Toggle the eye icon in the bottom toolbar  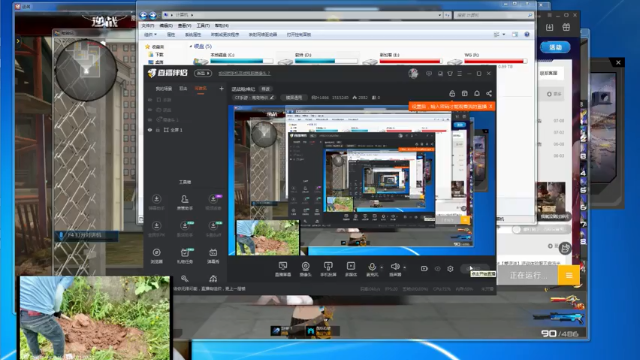coord(438,269)
